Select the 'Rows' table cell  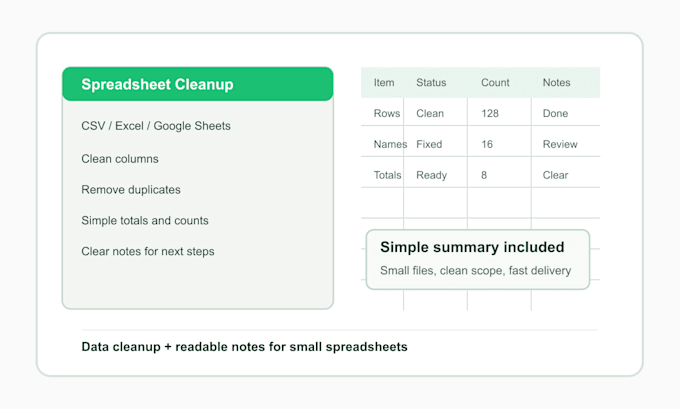coord(387,113)
